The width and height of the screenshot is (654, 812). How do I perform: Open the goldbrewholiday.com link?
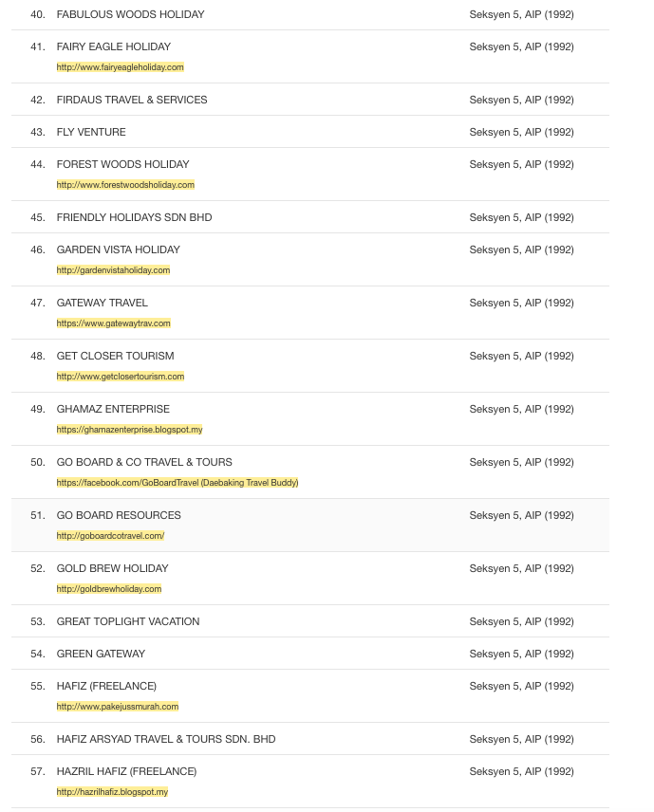pyautogui.click(x=108, y=589)
